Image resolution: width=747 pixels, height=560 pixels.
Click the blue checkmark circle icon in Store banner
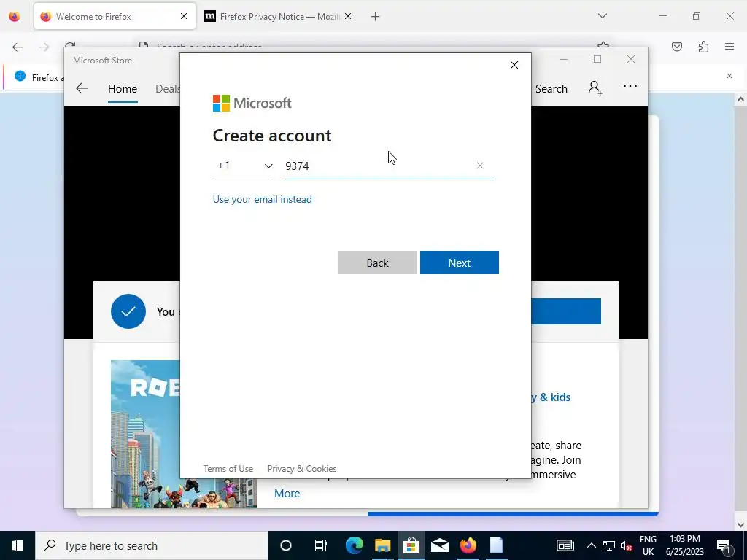(x=128, y=311)
